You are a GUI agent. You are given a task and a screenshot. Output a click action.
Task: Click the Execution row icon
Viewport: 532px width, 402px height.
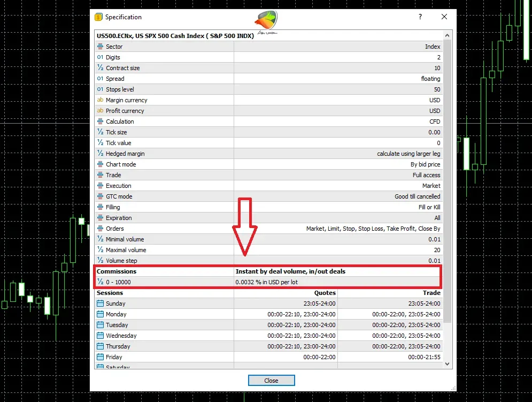[x=100, y=186]
